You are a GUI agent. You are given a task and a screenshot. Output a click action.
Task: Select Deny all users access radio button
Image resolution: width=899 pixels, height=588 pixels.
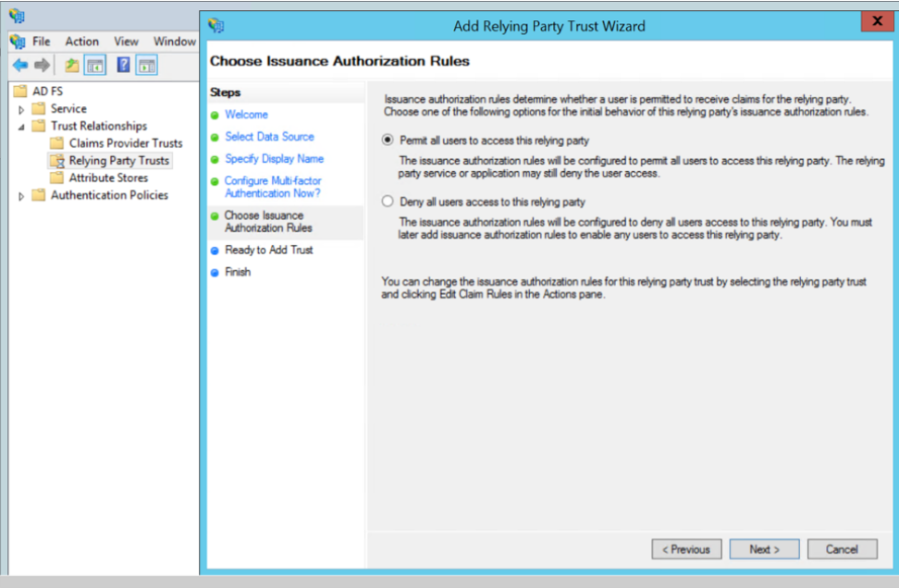pyautogui.click(x=388, y=201)
